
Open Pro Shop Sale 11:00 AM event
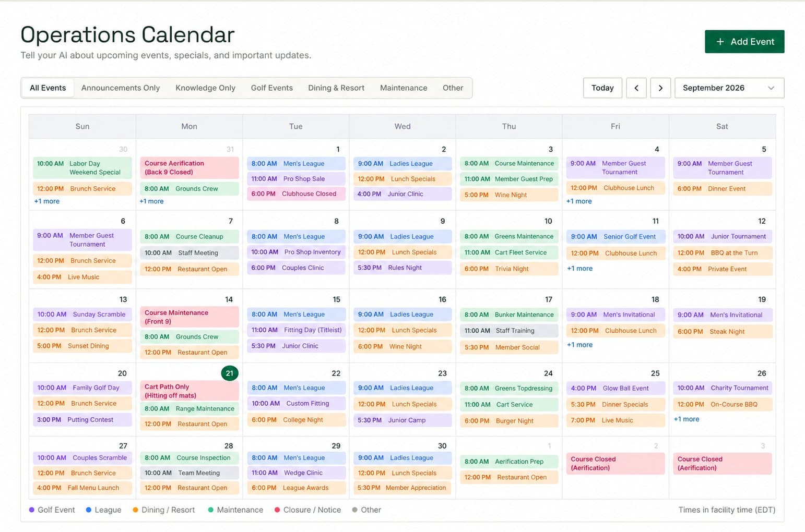point(296,179)
